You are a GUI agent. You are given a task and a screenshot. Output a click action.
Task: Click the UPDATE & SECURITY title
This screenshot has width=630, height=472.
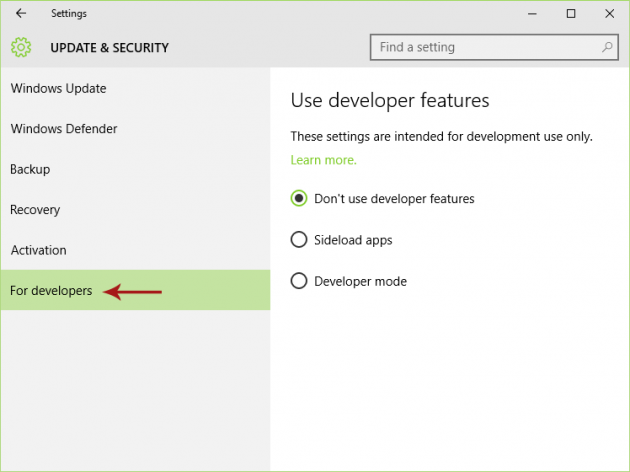pyautogui.click(x=109, y=48)
